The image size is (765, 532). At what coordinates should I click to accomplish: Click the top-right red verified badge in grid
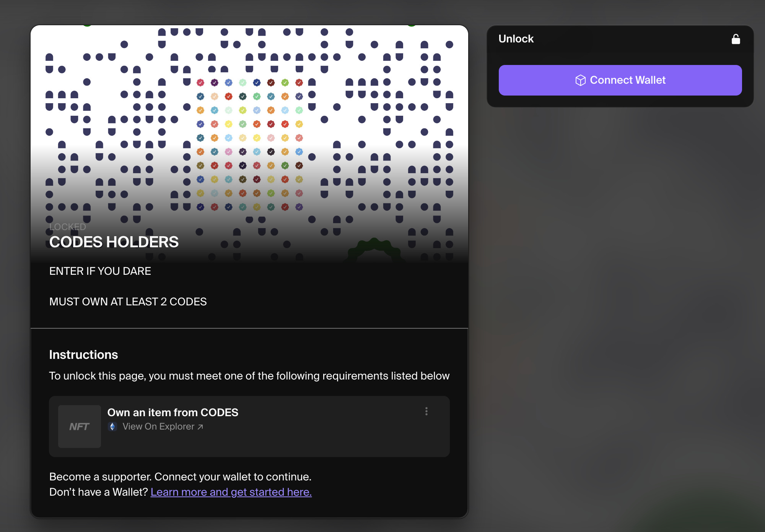(299, 83)
